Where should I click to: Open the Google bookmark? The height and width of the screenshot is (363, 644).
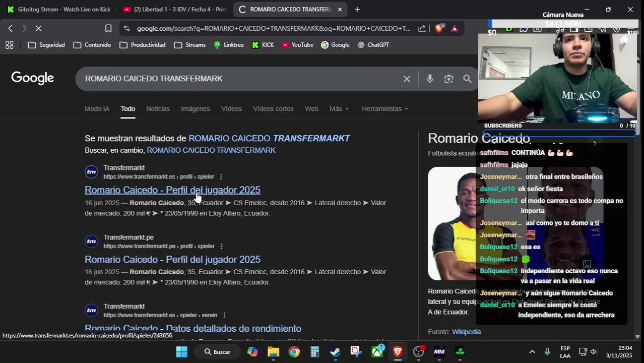335,45
